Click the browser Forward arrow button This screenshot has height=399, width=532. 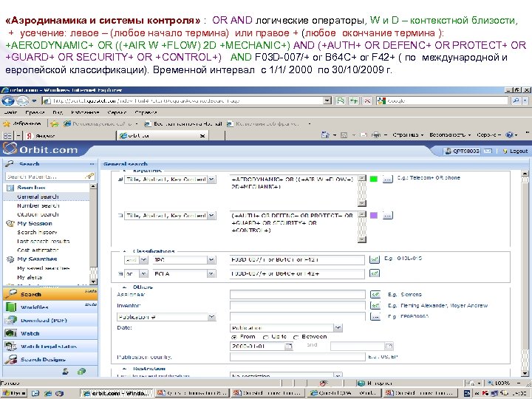tap(22, 100)
